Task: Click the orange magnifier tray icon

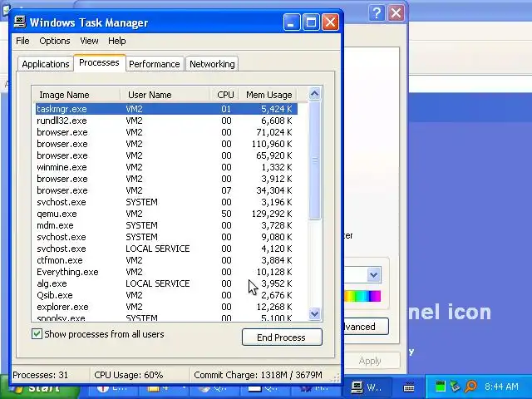Action: point(470,386)
